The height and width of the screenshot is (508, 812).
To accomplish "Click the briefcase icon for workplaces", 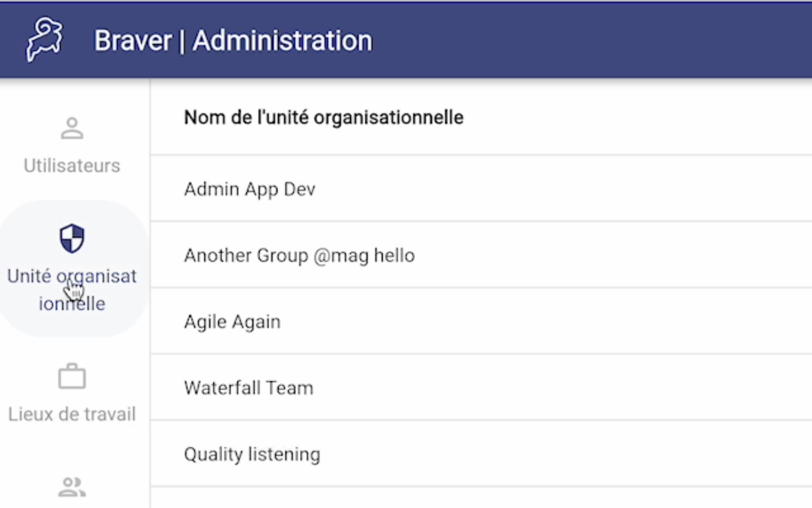I will [x=72, y=376].
